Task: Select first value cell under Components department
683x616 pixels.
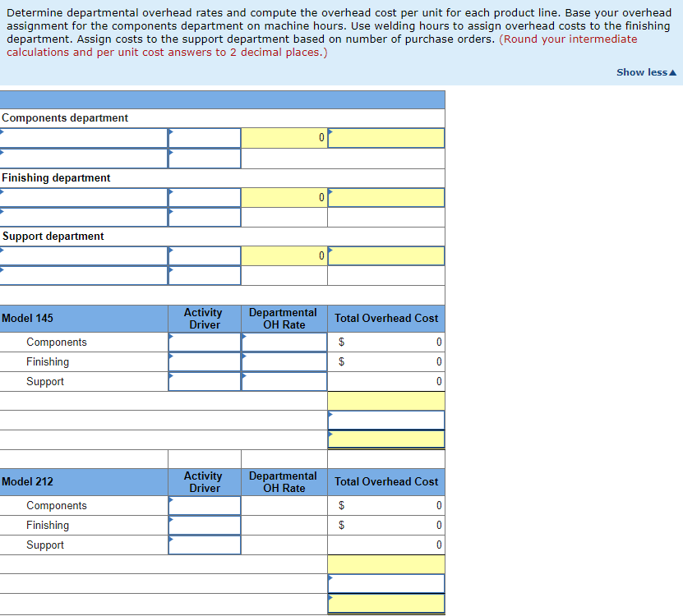Action: pos(205,138)
